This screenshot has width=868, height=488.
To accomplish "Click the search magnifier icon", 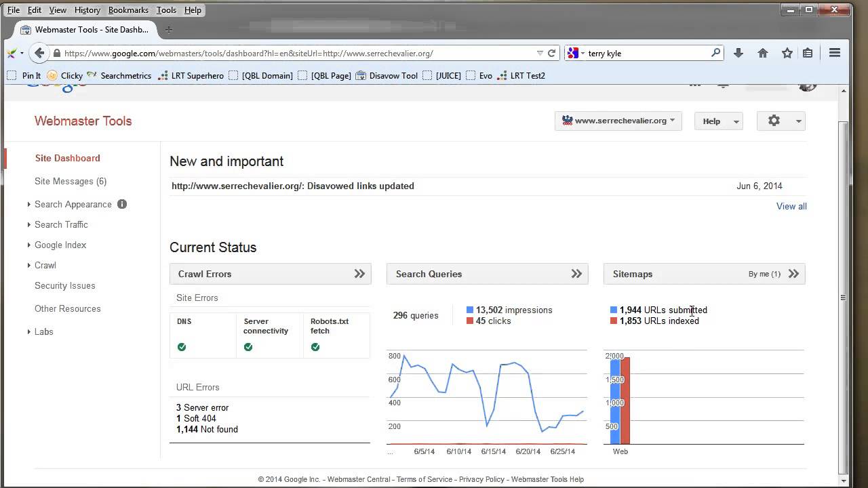I will [x=715, y=53].
